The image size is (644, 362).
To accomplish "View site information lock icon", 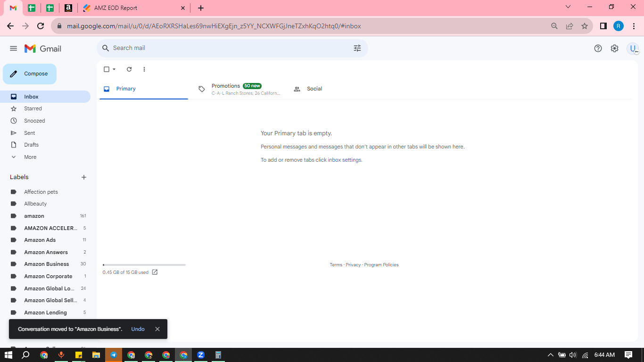I will 59,26.
